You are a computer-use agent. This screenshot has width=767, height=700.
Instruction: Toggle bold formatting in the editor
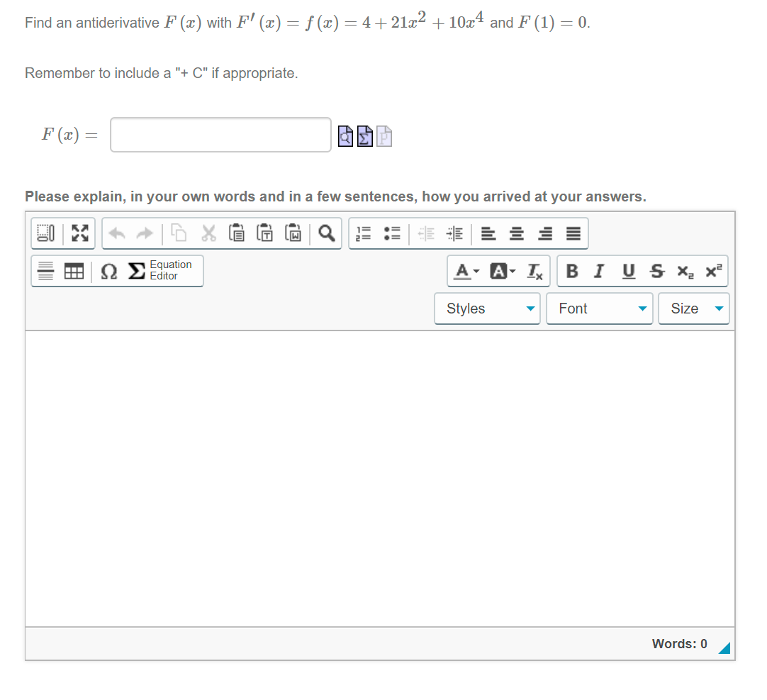pos(571,271)
